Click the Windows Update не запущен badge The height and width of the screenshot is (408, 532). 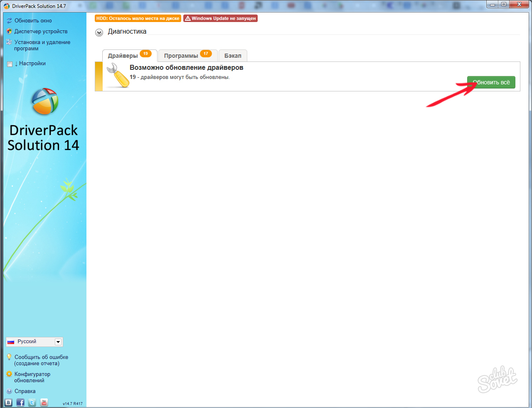(x=221, y=18)
